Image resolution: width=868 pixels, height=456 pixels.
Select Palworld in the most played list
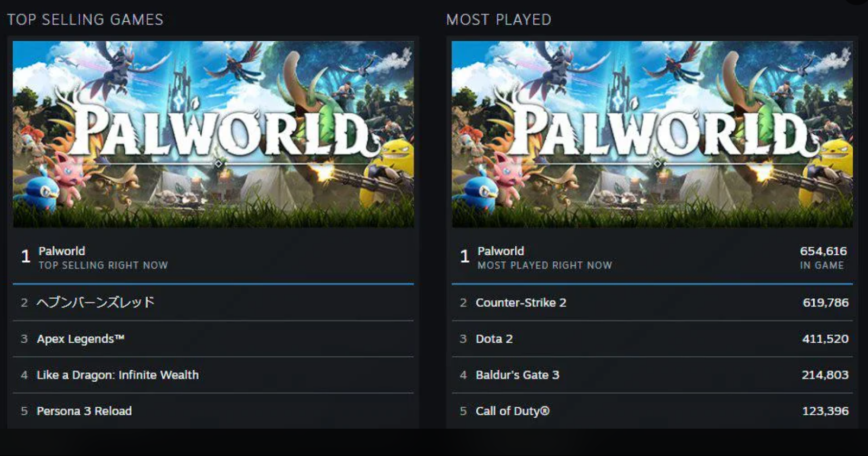click(652, 256)
